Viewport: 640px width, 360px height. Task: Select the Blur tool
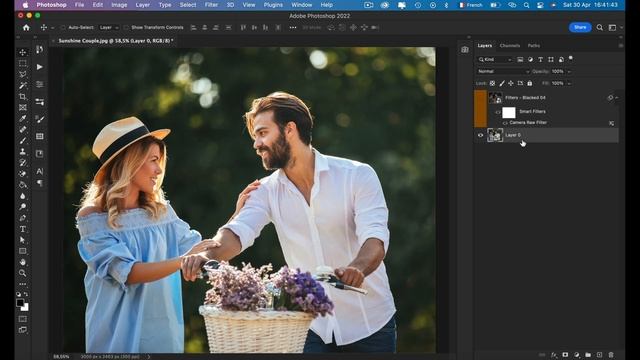tap(23, 196)
